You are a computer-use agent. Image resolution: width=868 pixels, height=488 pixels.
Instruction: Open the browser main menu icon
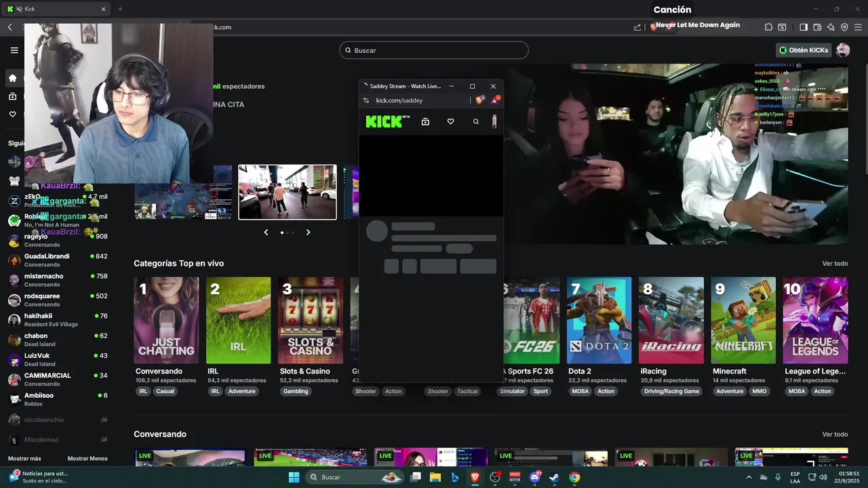(x=858, y=27)
